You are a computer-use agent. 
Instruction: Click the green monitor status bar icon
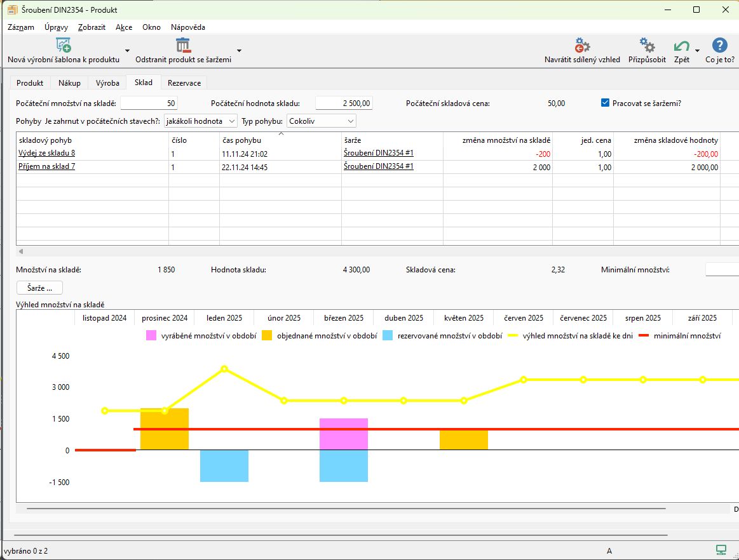click(x=721, y=550)
